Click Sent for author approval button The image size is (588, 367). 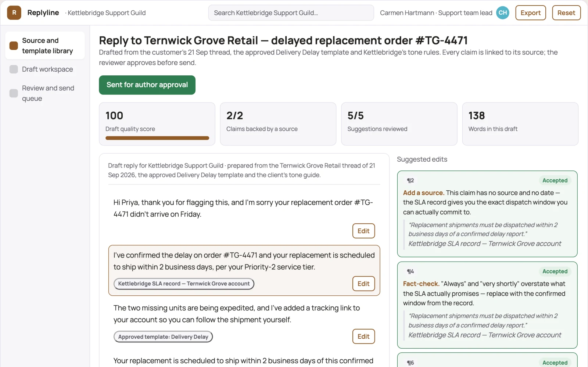pos(147,85)
